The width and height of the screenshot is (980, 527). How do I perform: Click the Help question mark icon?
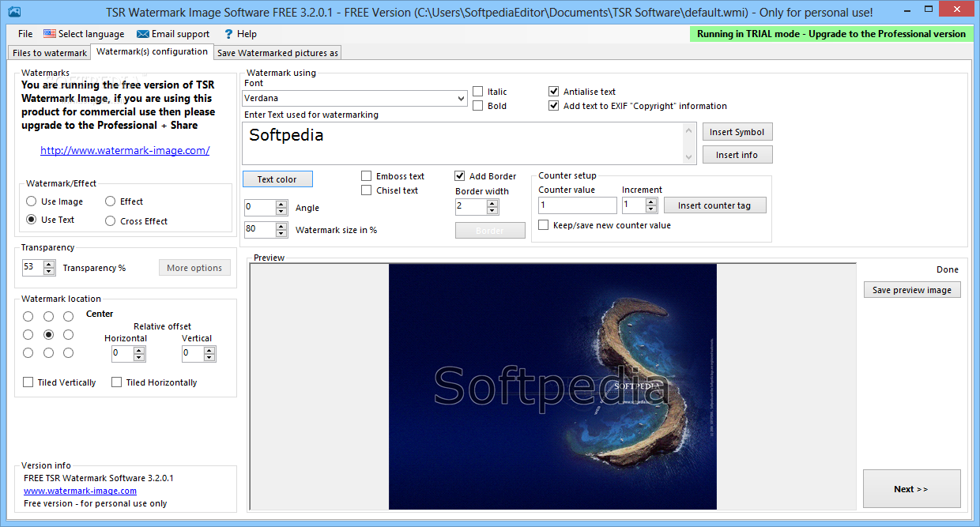pyautogui.click(x=228, y=34)
